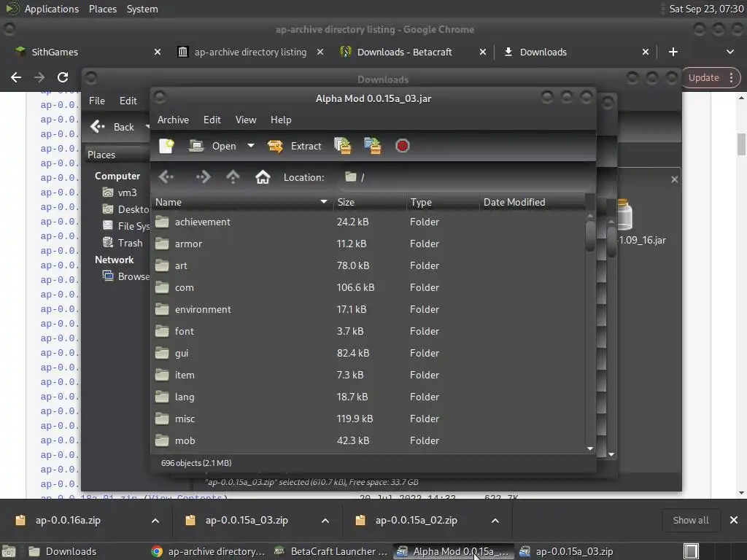Viewport: 747px width, 560px height.
Task: Select the font folder
Action: pos(368,332)
